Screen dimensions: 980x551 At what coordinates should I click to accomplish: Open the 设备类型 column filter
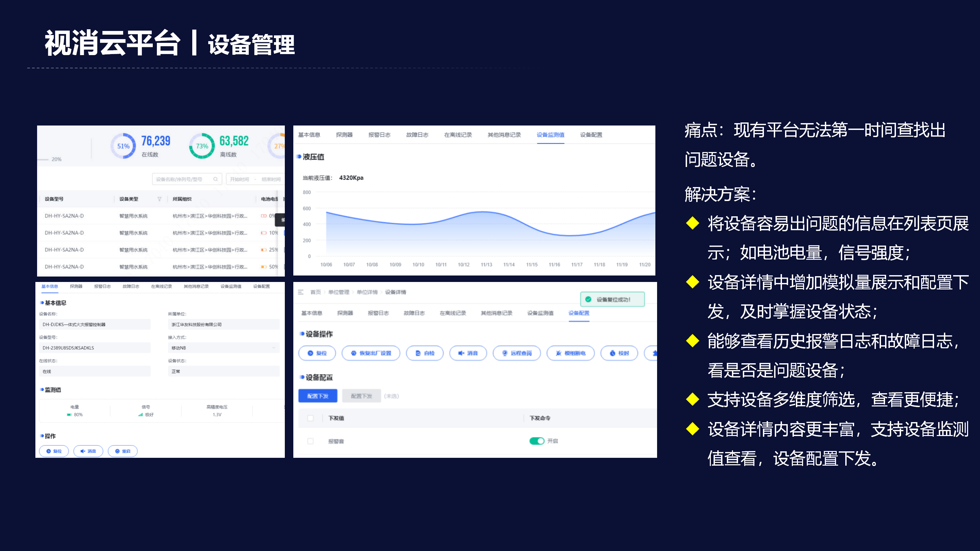point(159,199)
